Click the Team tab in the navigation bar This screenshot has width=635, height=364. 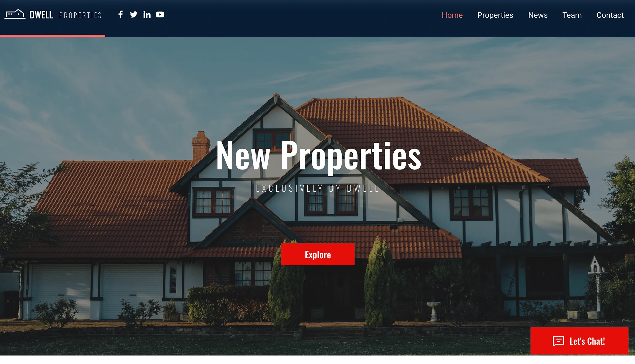tap(572, 15)
